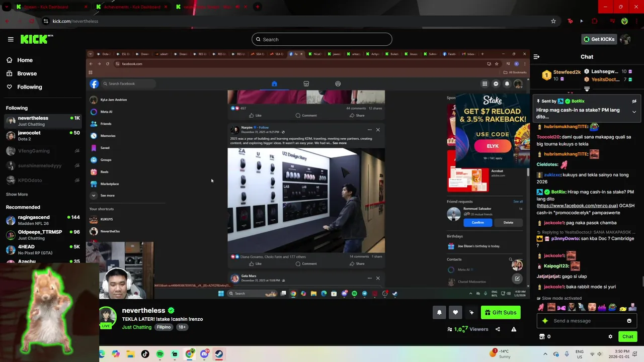Focus the Kick search field

coord(322,39)
